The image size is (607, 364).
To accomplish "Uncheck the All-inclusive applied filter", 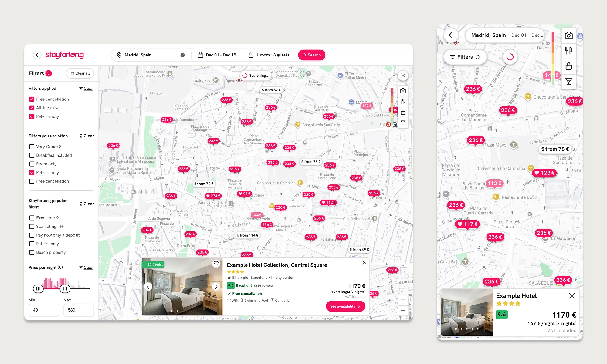I will coord(32,108).
